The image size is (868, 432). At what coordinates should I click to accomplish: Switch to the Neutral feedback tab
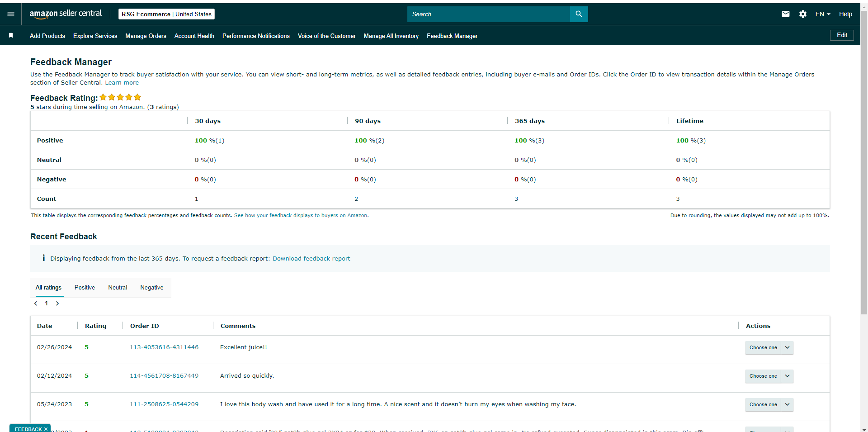click(x=118, y=288)
